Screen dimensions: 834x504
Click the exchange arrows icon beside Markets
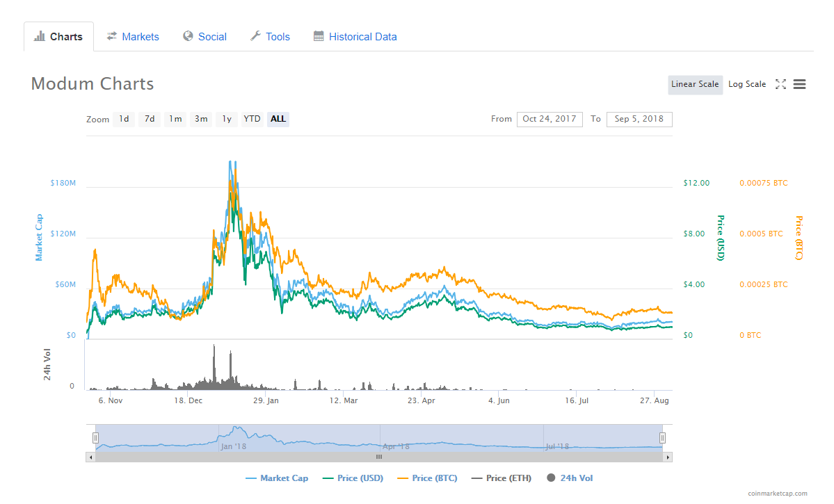[112, 36]
